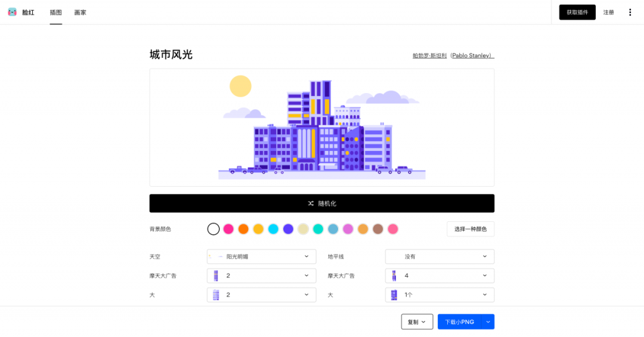Click the 背景颜色 label
Viewport: 644px width, 337px height.
click(x=160, y=229)
